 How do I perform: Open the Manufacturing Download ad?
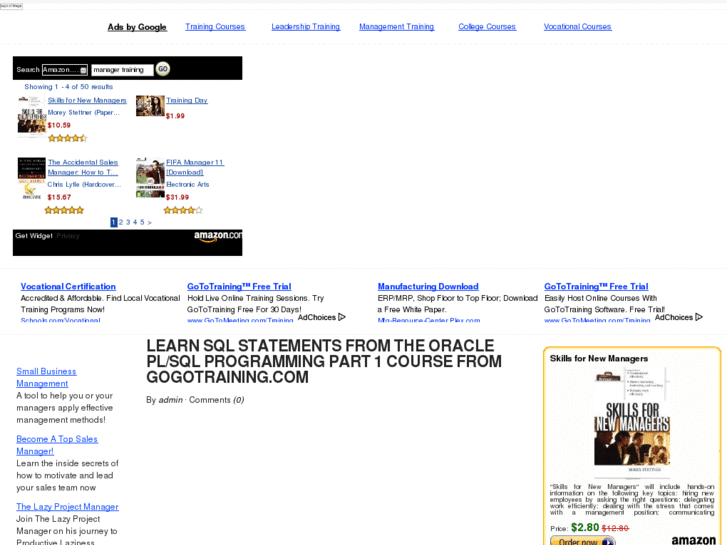pos(428,287)
